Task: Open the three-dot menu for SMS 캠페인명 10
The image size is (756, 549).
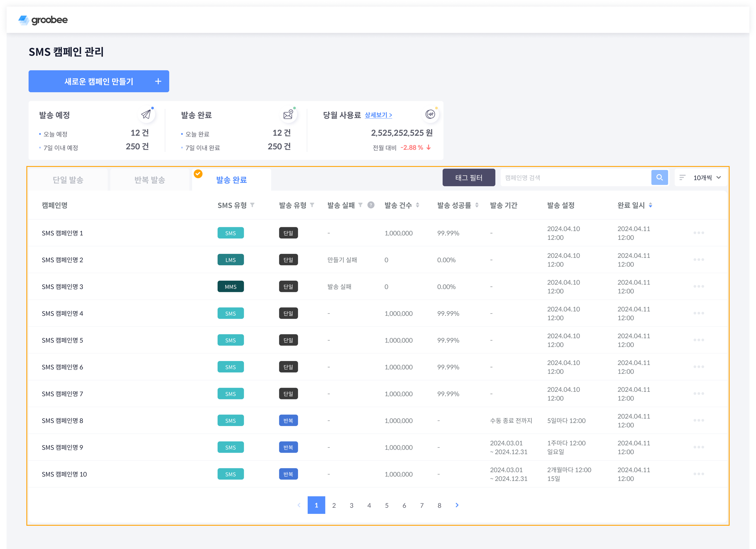Action: coord(698,474)
